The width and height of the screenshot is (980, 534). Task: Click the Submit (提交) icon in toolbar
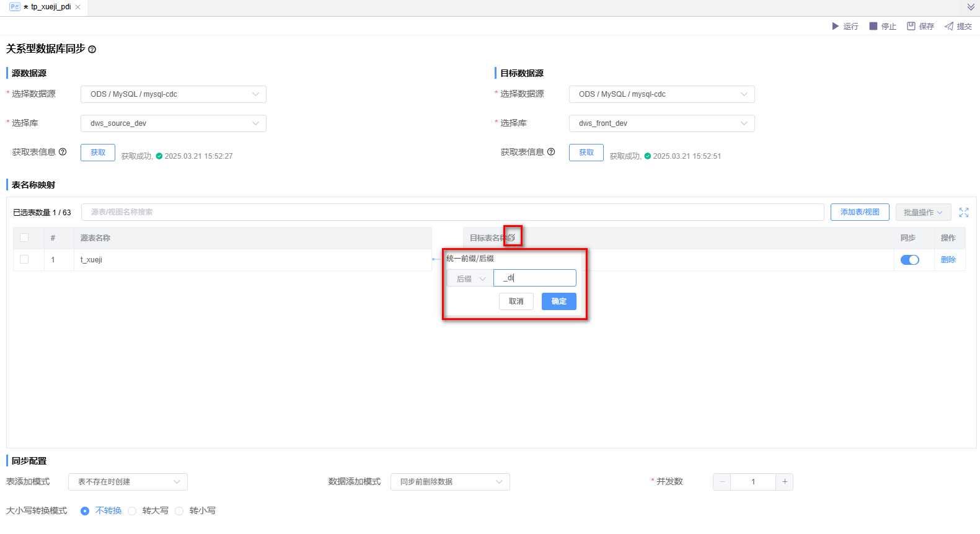948,26
